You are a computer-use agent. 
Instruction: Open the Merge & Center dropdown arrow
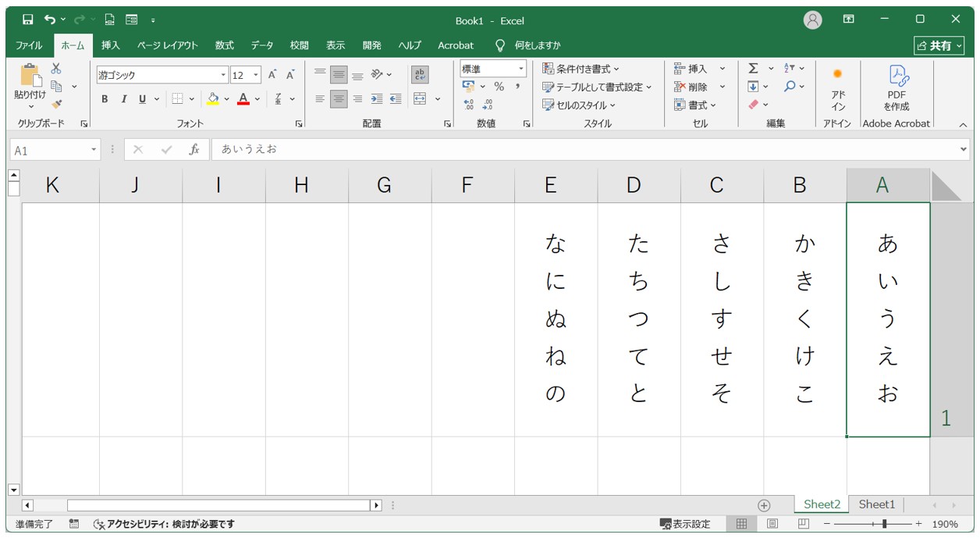[438, 99]
